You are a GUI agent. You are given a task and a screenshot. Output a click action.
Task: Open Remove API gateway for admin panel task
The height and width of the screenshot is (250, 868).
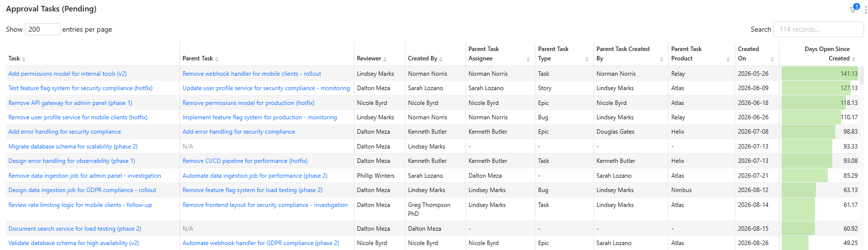(70, 103)
